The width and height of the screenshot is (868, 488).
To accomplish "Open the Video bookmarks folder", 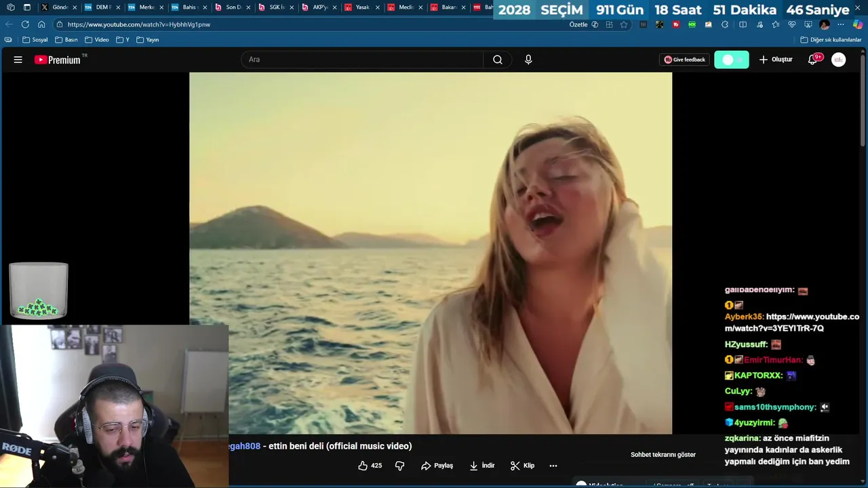I will (97, 40).
